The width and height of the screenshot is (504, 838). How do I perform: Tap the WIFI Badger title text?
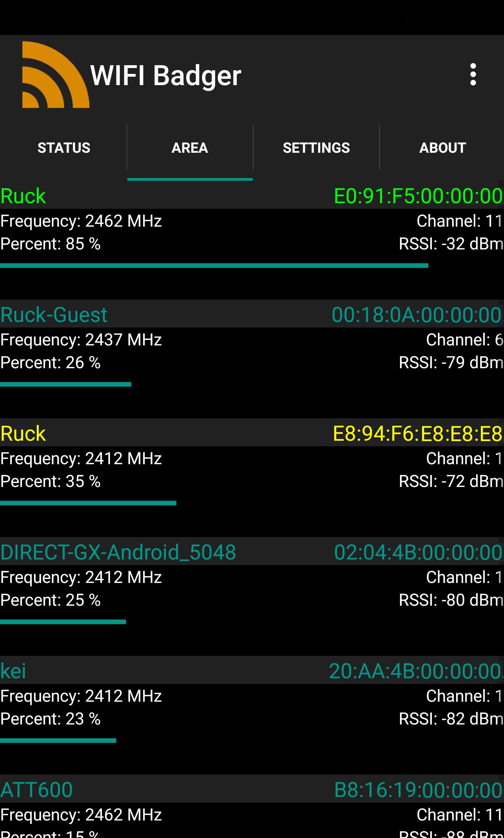click(166, 75)
